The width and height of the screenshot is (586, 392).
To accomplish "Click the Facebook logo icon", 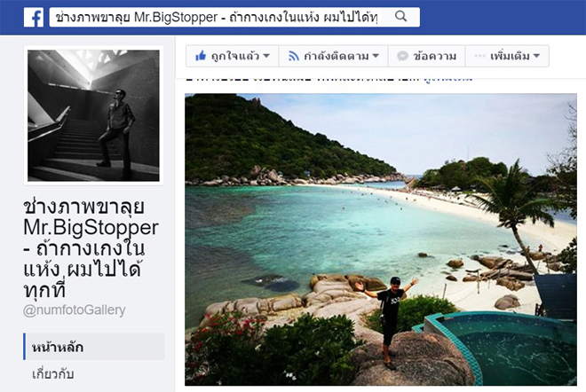I will click(34, 17).
